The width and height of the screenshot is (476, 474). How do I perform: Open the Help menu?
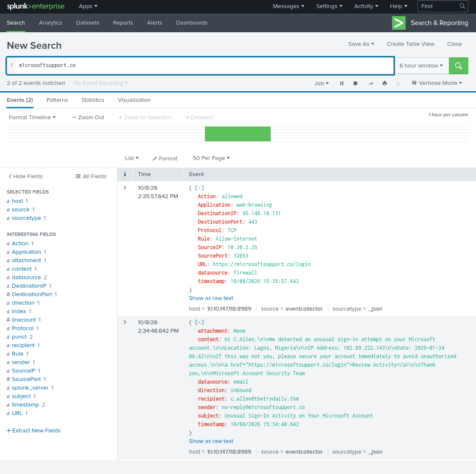pos(399,6)
